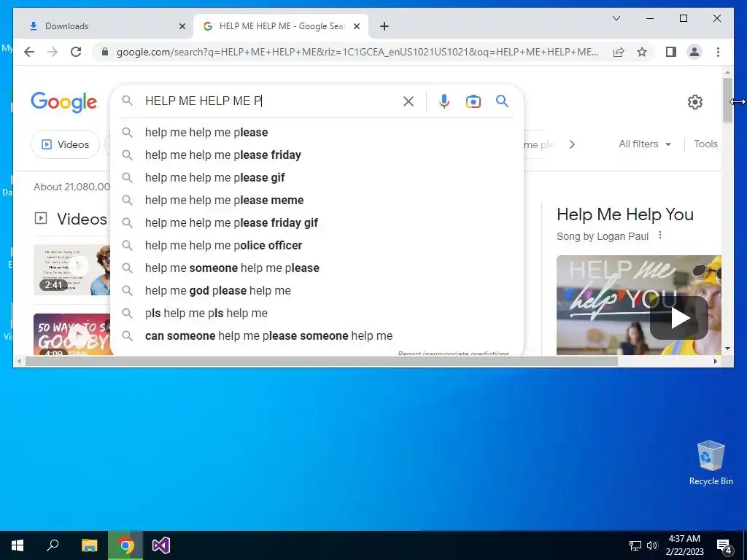The height and width of the screenshot is (560, 747).
Task: Pick suggestion 'help me help me please gif'
Action: point(317,178)
